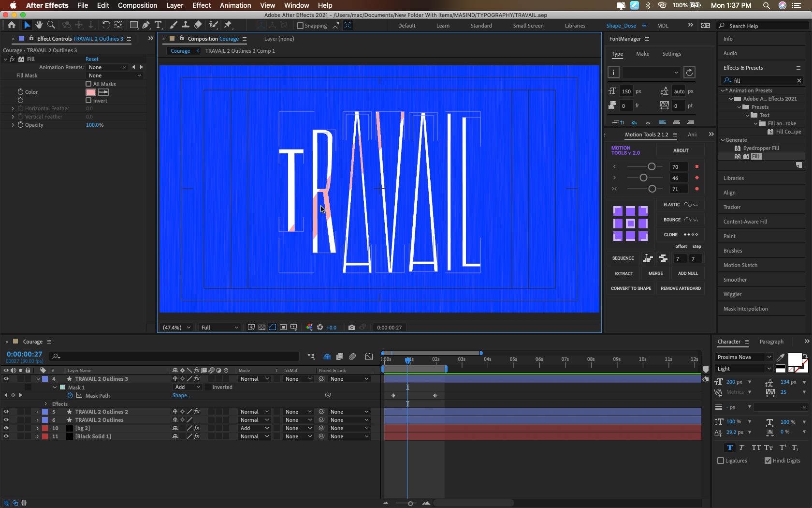Click the CONVERT TO SHAPE button

tap(631, 288)
